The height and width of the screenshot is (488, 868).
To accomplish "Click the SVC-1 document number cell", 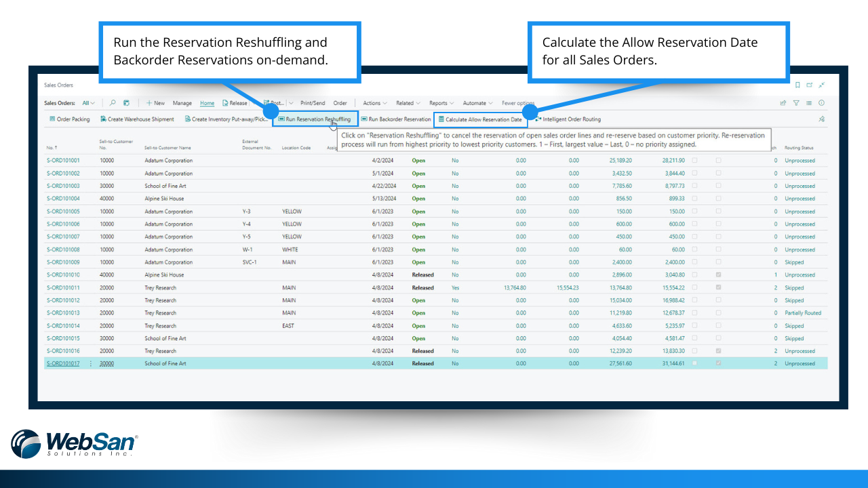I will (x=249, y=262).
